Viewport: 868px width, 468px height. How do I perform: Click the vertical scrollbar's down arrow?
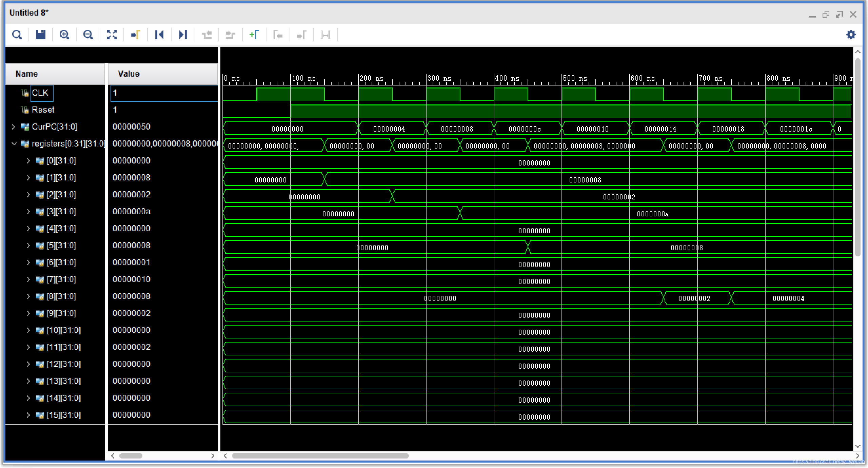857,446
